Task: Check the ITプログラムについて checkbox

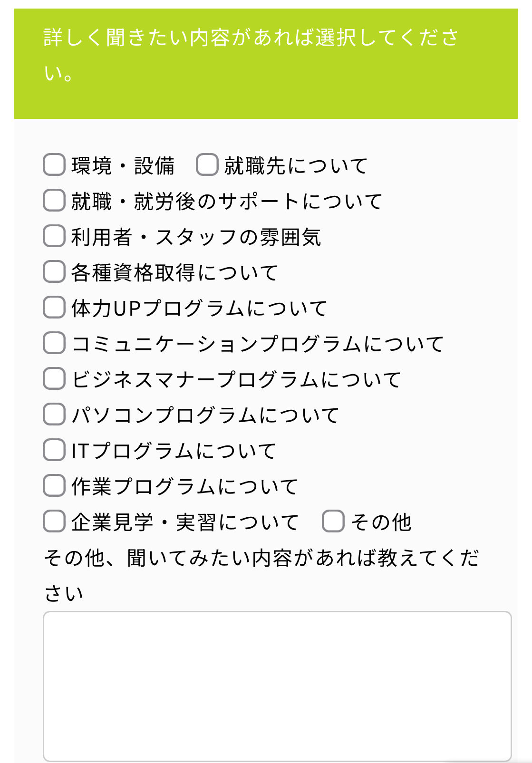Action: [x=54, y=450]
